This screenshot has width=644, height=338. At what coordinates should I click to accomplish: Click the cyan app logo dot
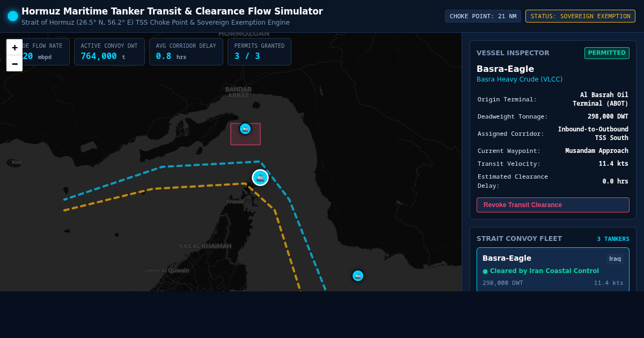coord(13,16)
